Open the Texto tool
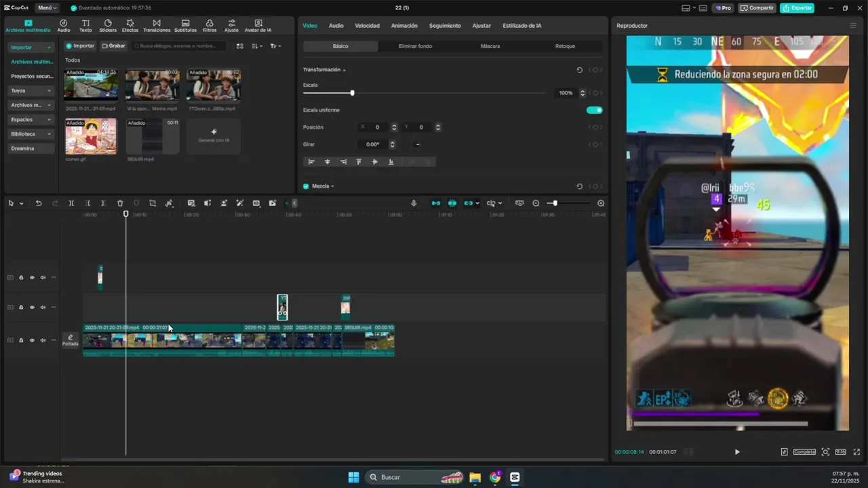The height and width of the screenshot is (488, 868). pyautogui.click(x=85, y=26)
